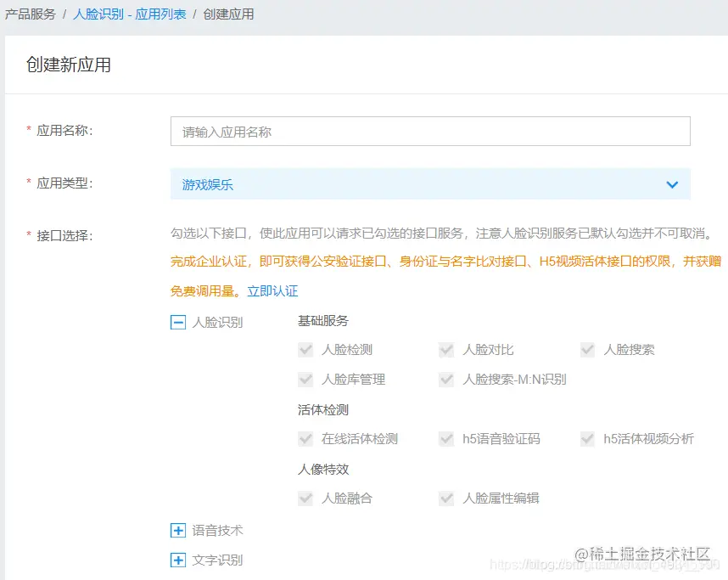Toggle the 人脸检测 checkbox
Image resolution: width=728 pixels, height=580 pixels.
[x=305, y=350]
